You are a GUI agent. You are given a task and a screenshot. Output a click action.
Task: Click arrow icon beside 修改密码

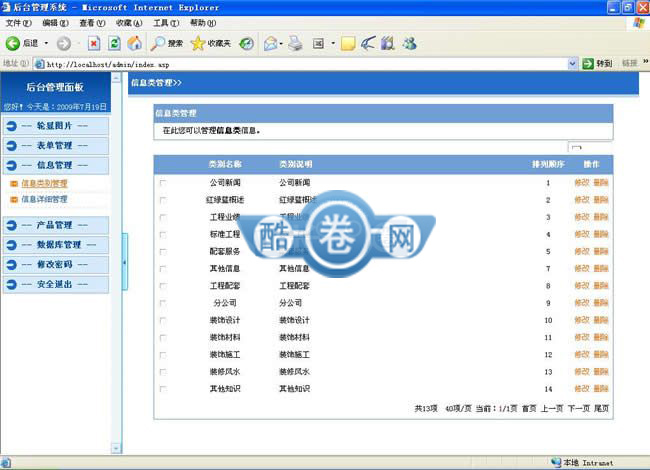coord(12,265)
